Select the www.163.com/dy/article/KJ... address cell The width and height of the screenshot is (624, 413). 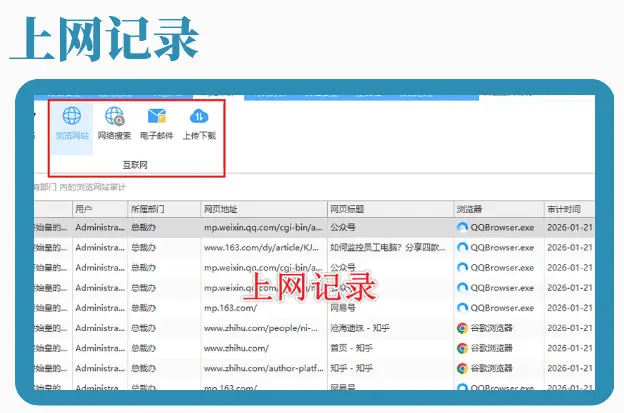(x=261, y=247)
